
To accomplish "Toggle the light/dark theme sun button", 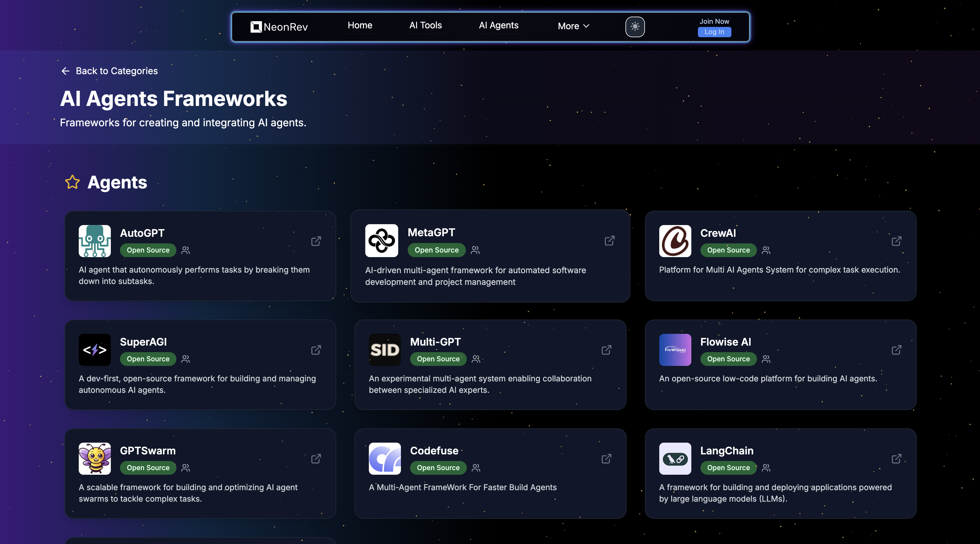I will point(635,27).
